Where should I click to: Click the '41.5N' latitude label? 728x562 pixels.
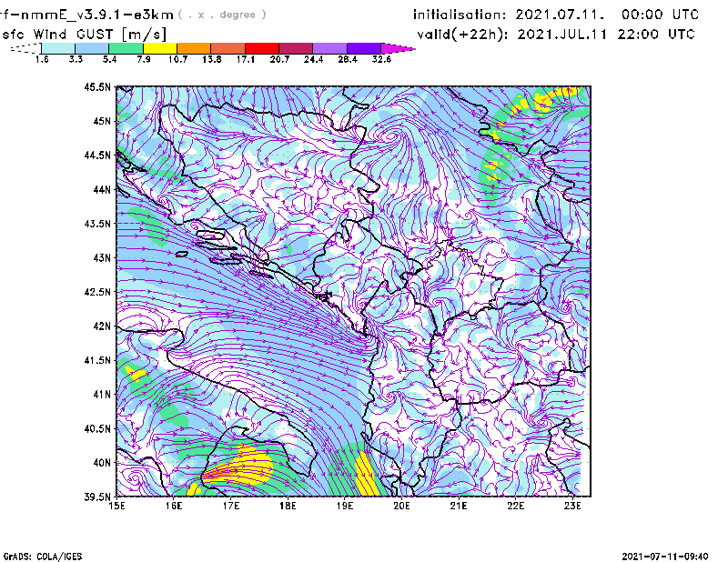(x=97, y=360)
